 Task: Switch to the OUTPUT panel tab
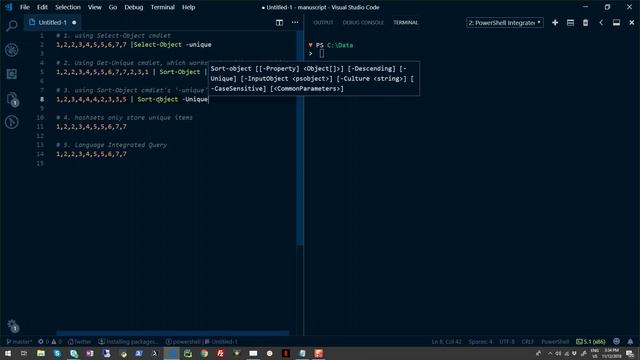click(323, 22)
